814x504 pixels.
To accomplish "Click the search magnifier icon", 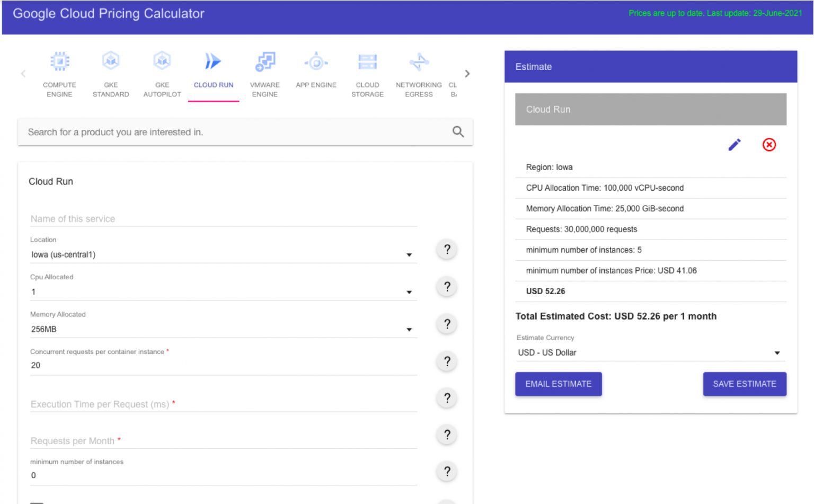I will pyautogui.click(x=458, y=132).
